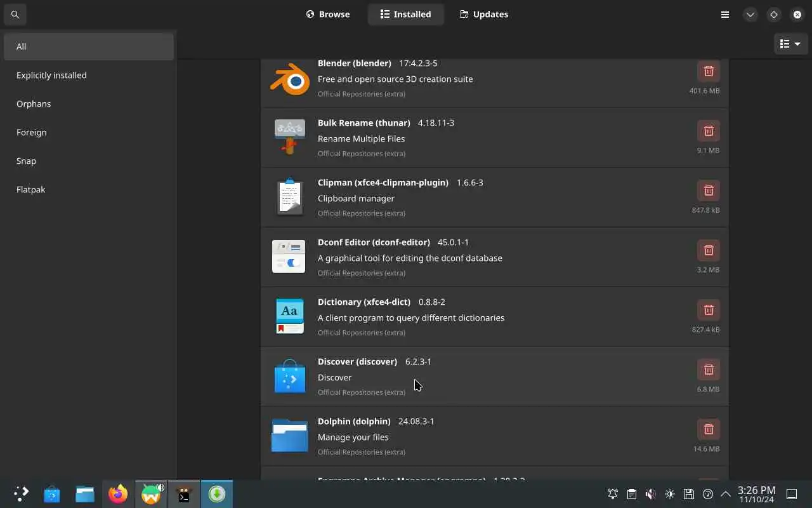This screenshot has height=508, width=812.
Task: Open the clipboard tray icon
Action: click(x=632, y=494)
